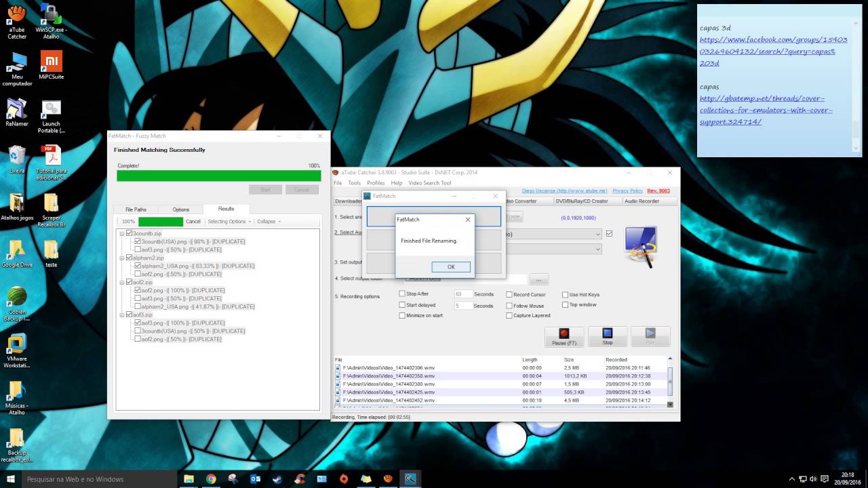Launch the MiPCSuite desktop icon
The height and width of the screenshot is (488, 868).
coord(51,65)
